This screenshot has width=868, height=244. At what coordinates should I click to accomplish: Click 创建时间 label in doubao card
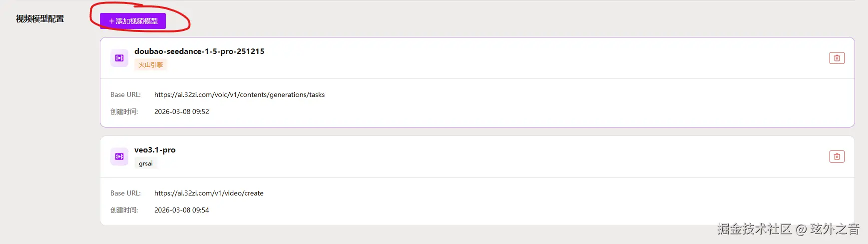(124, 111)
